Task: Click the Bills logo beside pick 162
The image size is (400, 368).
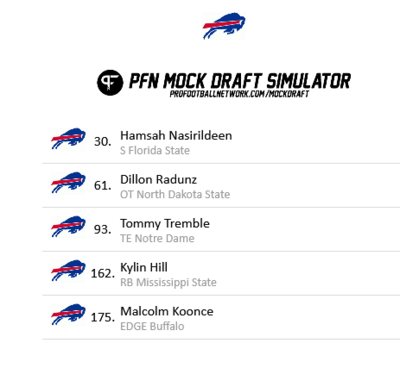Action: pyautogui.click(x=68, y=271)
